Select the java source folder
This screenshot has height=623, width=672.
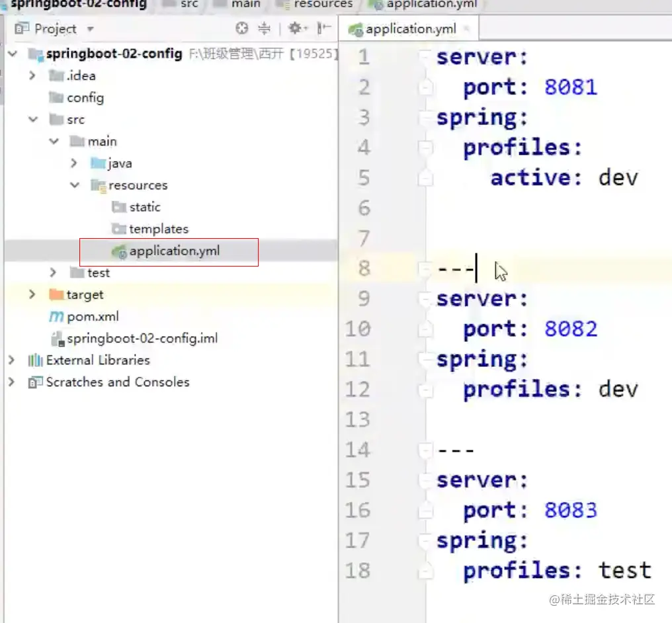pyautogui.click(x=120, y=163)
